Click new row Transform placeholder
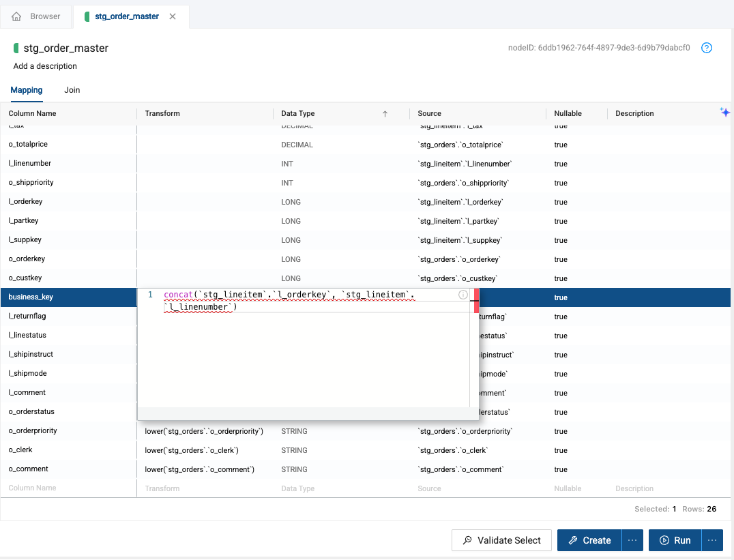This screenshot has height=560, width=734. coord(162,488)
